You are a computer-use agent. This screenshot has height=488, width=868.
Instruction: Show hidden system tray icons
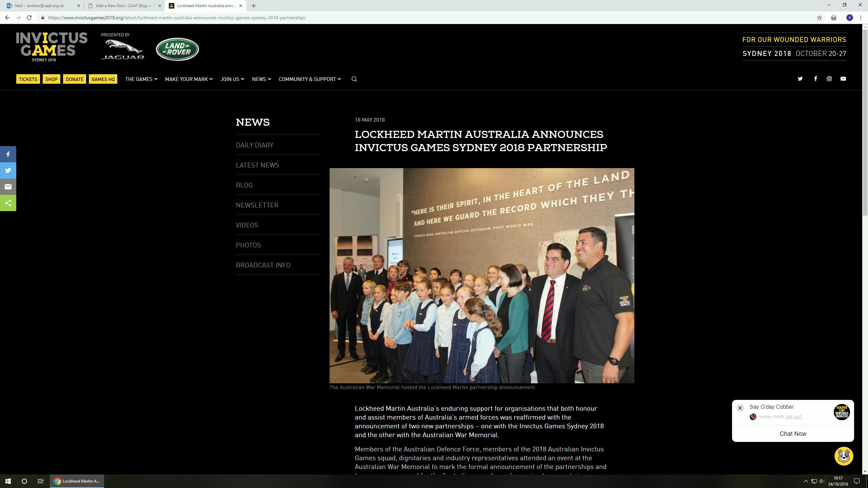806,481
